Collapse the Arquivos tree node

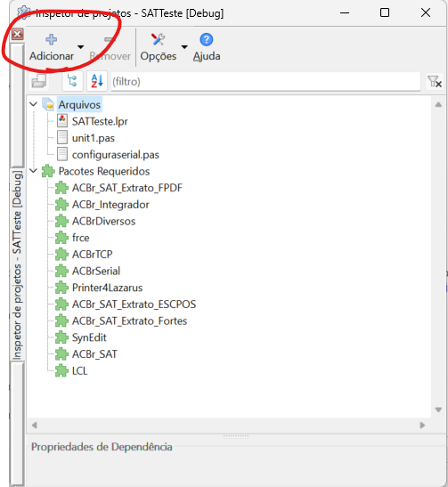coord(33,104)
